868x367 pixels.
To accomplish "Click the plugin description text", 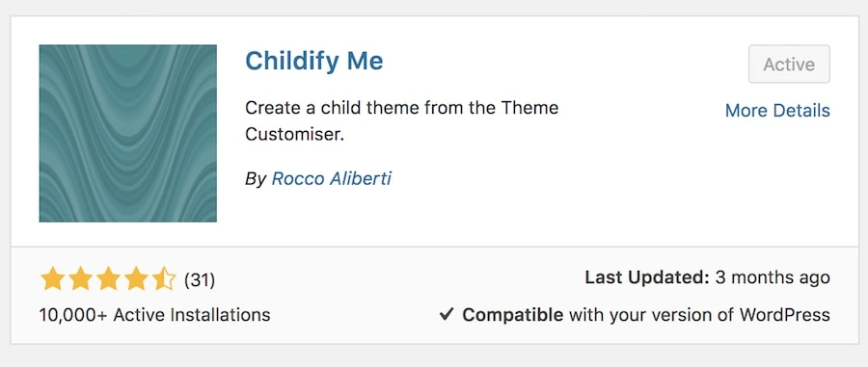I will tap(402, 120).
